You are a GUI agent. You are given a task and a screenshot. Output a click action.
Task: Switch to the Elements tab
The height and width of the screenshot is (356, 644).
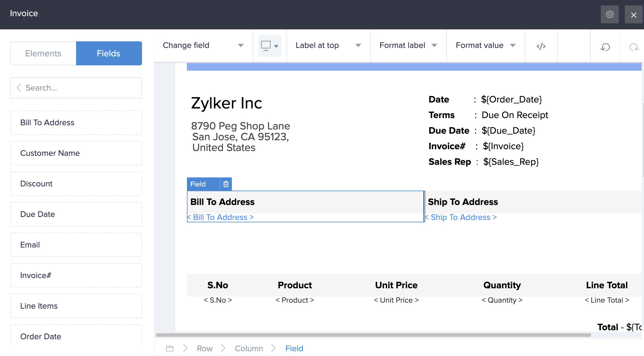pos(43,53)
